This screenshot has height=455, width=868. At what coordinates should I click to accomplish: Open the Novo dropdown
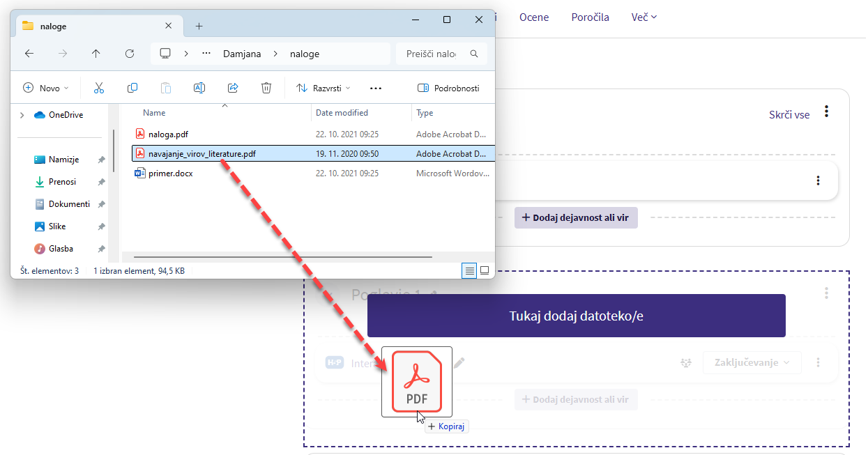pyautogui.click(x=46, y=88)
